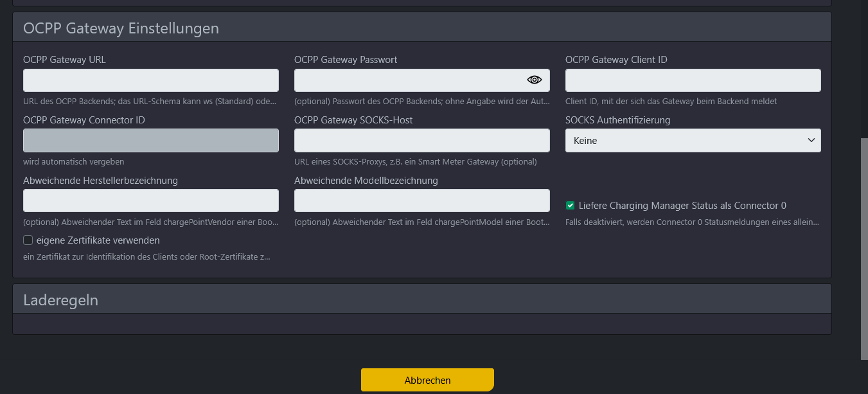Click the 'wird automatisch vergeben' hint text
Image resolution: width=868 pixels, height=394 pixels.
(x=73, y=162)
